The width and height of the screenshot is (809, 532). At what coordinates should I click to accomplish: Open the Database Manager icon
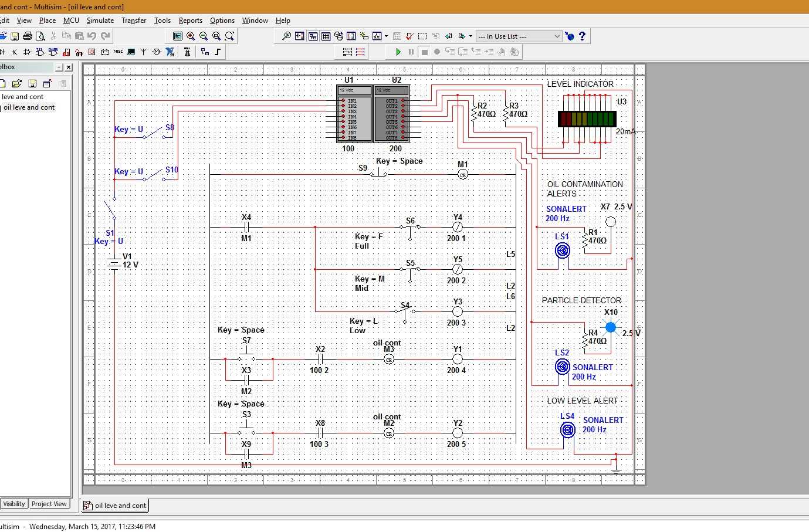(339, 36)
